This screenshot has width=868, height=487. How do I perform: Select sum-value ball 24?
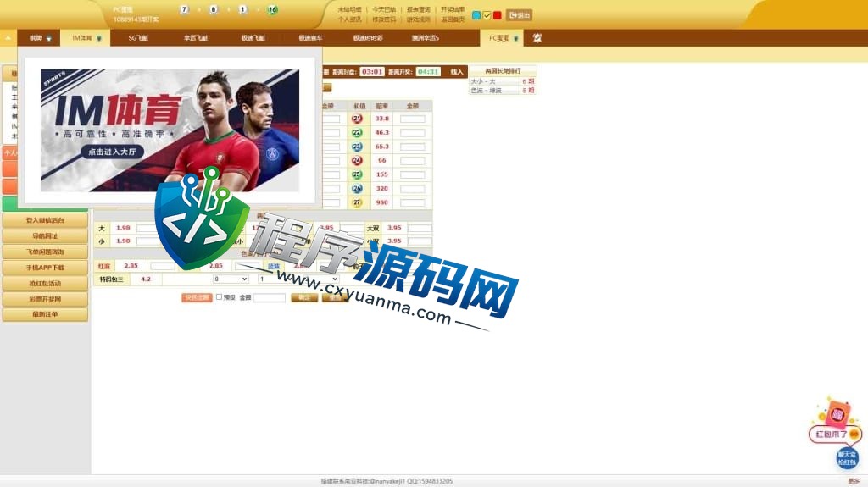[x=357, y=160]
